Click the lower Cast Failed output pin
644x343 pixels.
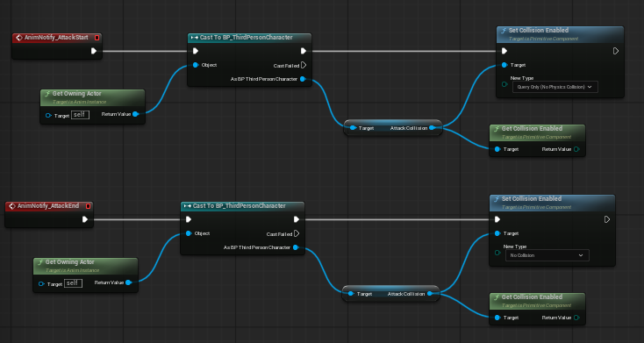click(297, 233)
